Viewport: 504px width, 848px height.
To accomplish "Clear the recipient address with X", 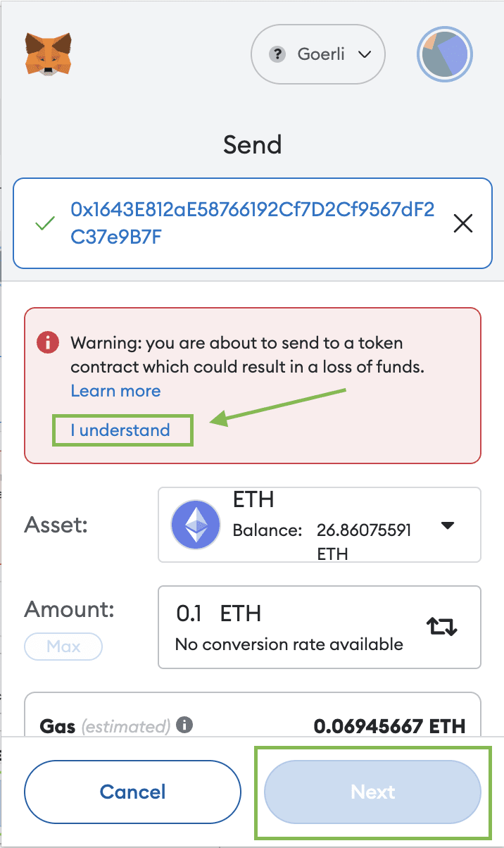I will [462, 224].
